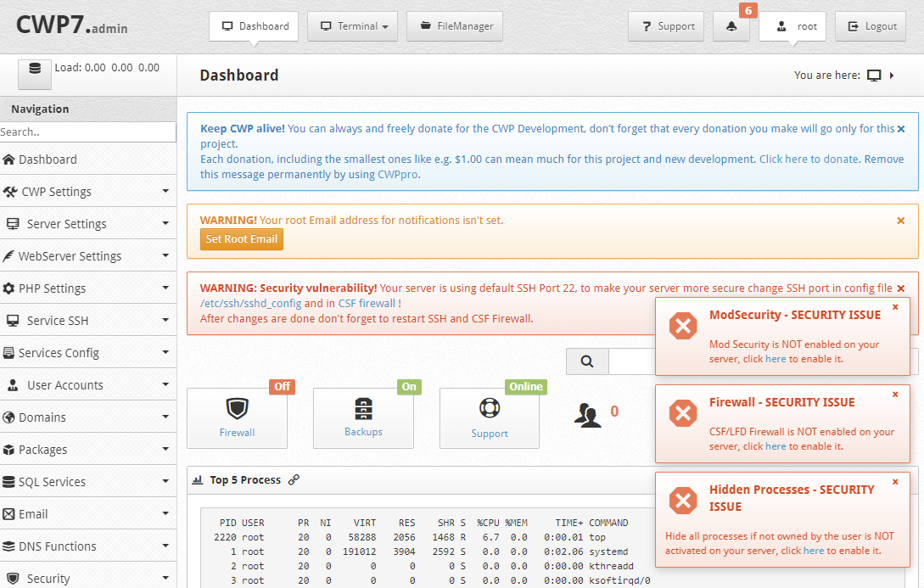Image resolution: width=924 pixels, height=588 pixels.
Task: Expand the Domains menu
Action: pos(88,417)
